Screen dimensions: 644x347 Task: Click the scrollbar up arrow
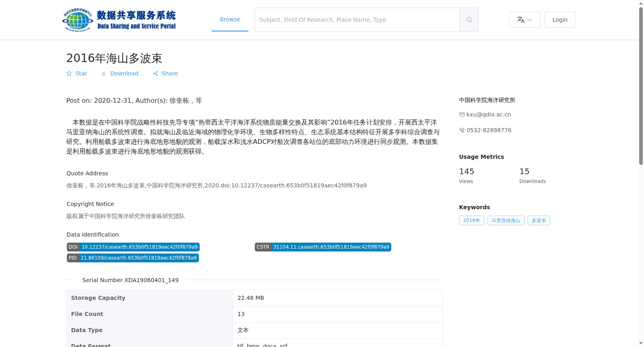click(641, 3)
